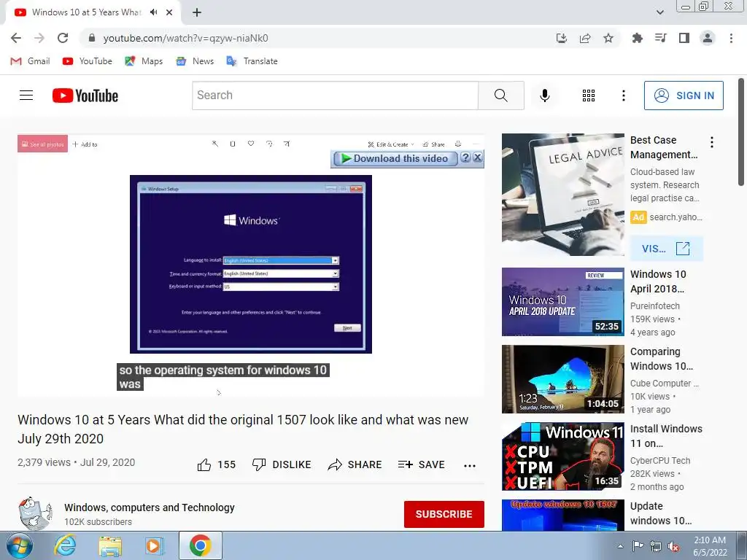This screenshot has width=747, height=560.
Task: Open Windows Media Player from taskbar
Action: pos(154,545)
